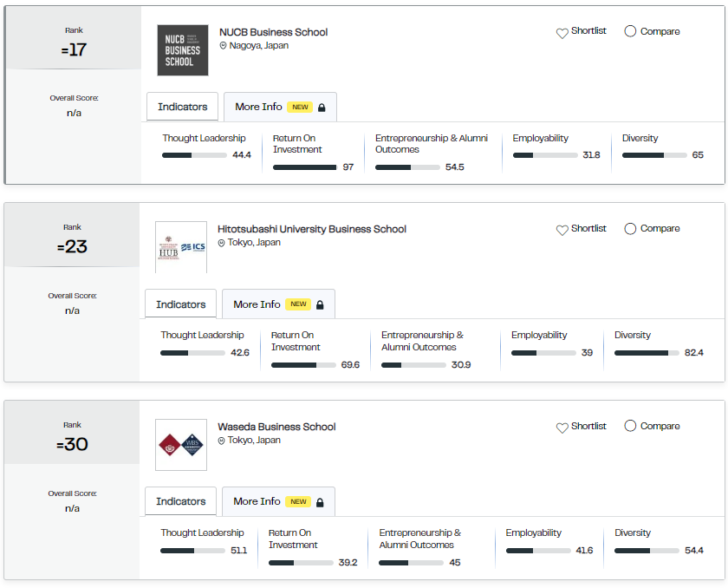
Task: Open the Indicators tab for Hitotsubashi
Action: pos(180,304)
